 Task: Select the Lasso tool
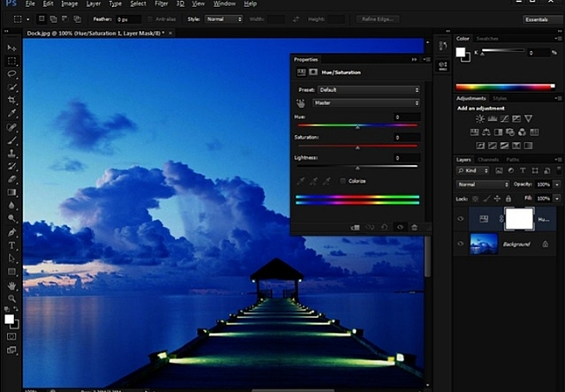pyautogui.click(x=11, y=74)
